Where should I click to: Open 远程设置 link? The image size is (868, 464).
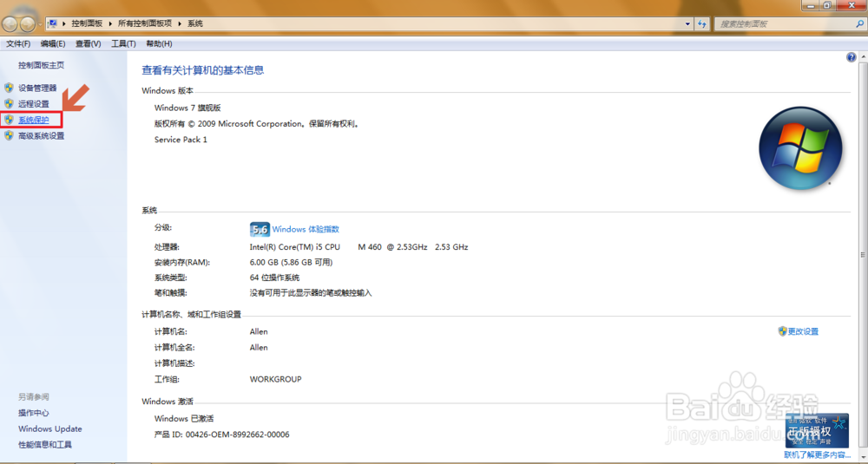click(x=33, y=103)
